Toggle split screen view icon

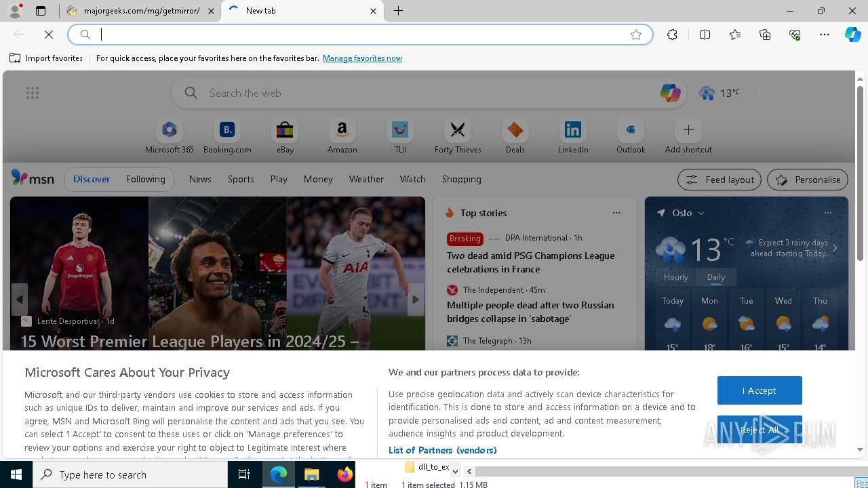(705, 35)
